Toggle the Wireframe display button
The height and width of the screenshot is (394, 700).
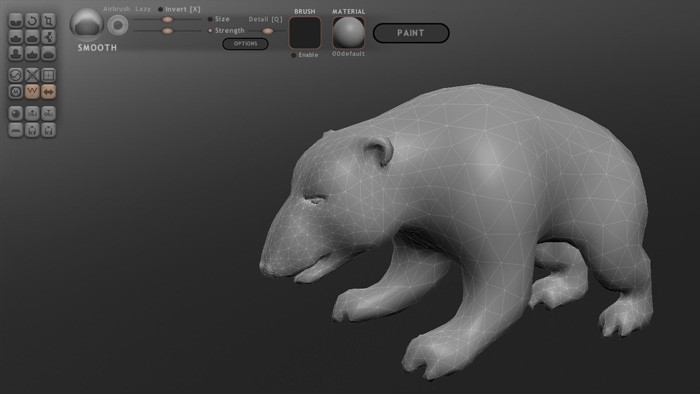pyautogui.click(x=32, y=91)
